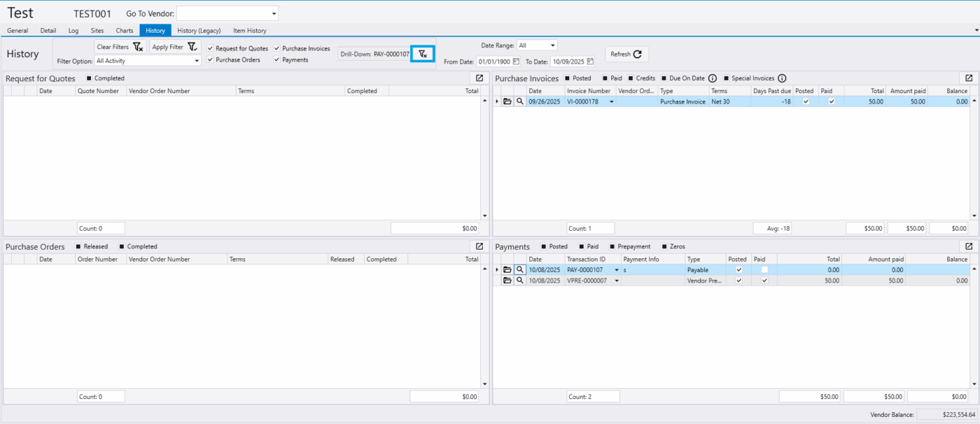Uncheck the Purchase Orders checkbox
This screenshot has height=424, width=980.
[x=211, y=60]
